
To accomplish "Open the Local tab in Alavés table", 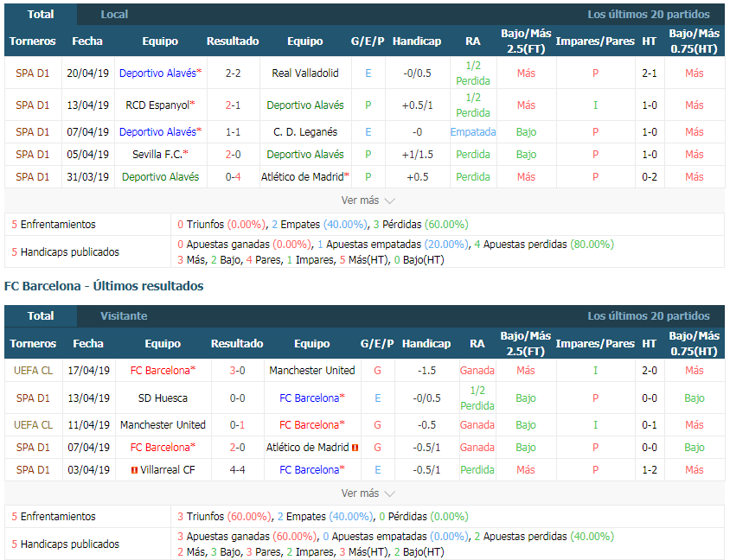I will coord(114,15).
